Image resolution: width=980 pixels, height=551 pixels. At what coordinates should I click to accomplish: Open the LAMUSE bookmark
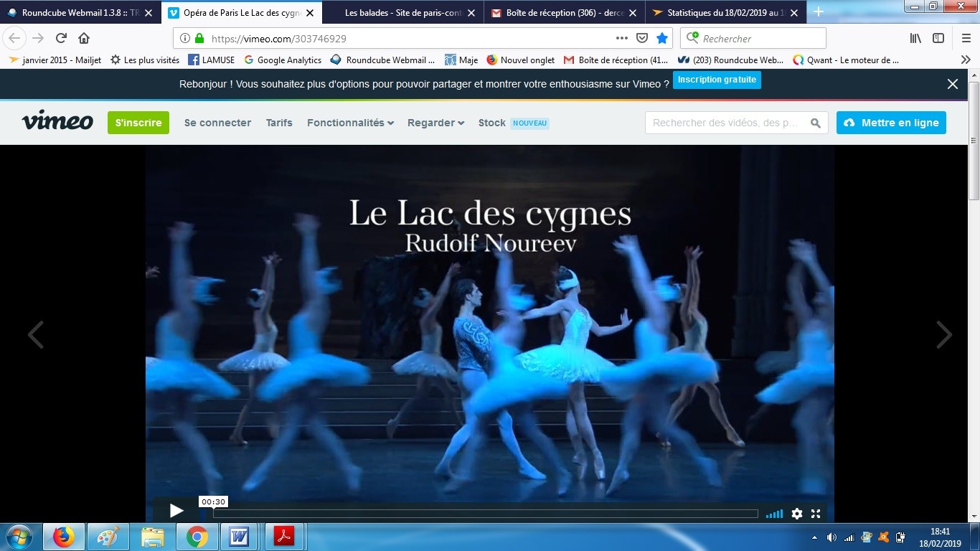[x=212, y=60]
